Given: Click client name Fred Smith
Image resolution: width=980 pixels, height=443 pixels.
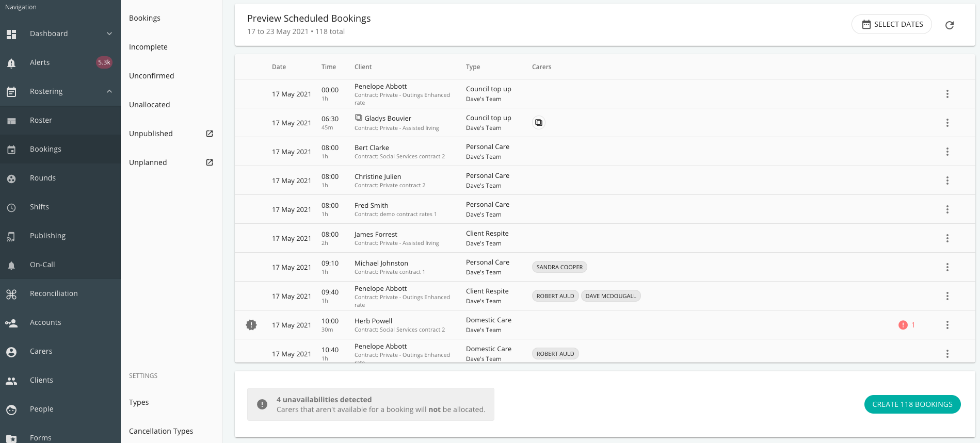Looking at the screenshot, I should point(371,205).
